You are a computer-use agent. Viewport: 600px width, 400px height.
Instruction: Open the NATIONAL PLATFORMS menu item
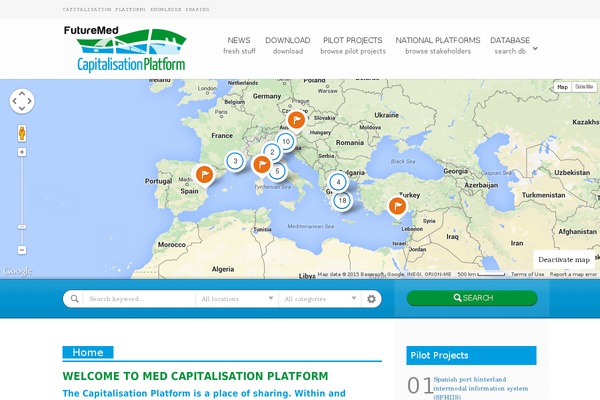coord(438,45)
